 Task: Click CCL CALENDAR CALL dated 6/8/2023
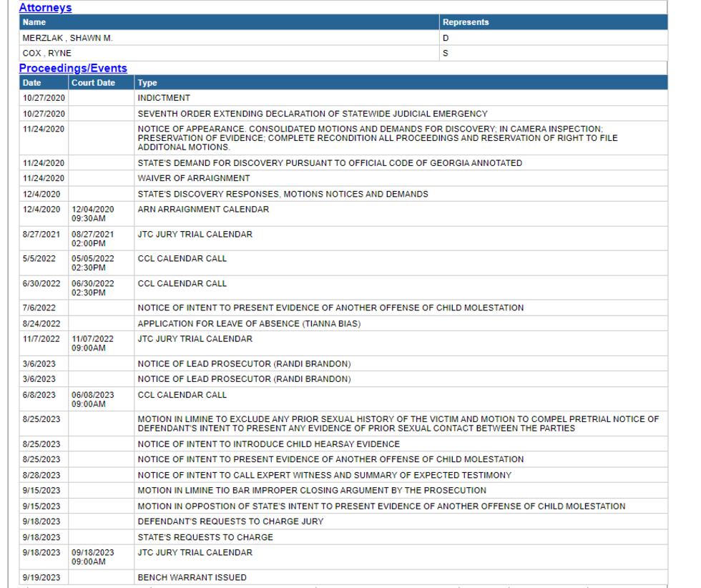click(x=182, y=395)
